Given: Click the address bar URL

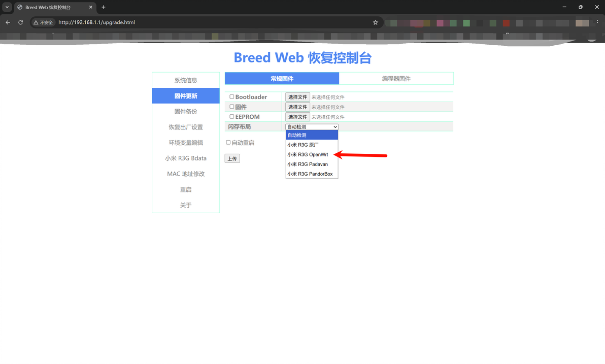Looking at the screenshot, I should [96, 22].
